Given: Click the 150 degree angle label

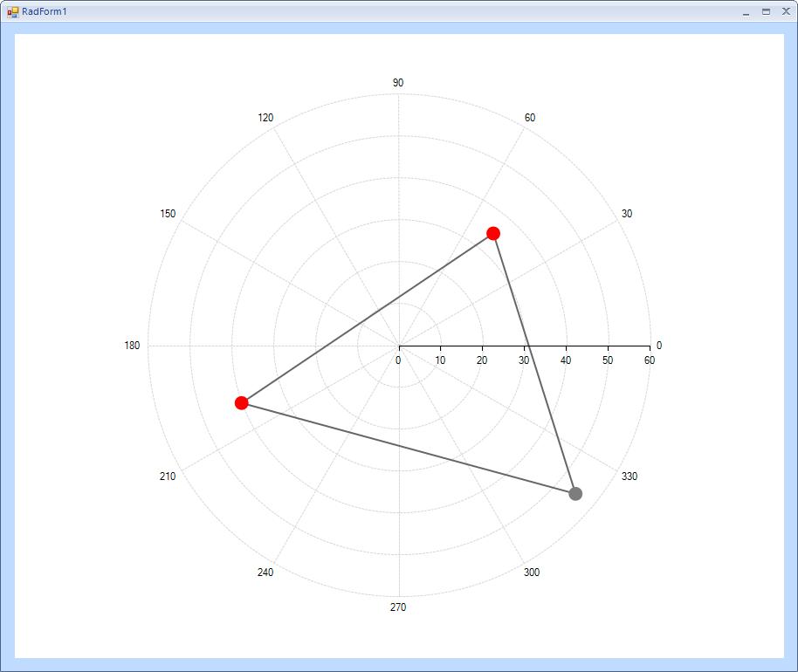Looking at the screenshot, I should tap(168, 214).
